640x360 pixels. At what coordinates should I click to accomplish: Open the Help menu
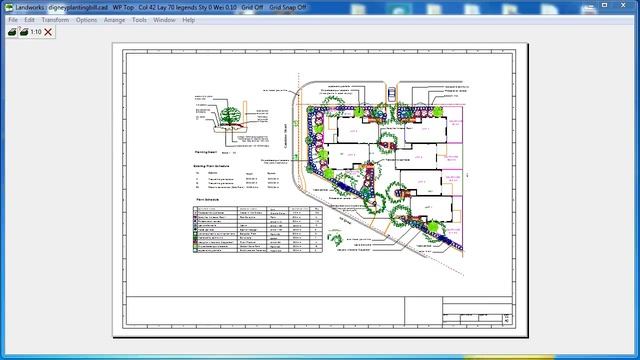[188, 20]
